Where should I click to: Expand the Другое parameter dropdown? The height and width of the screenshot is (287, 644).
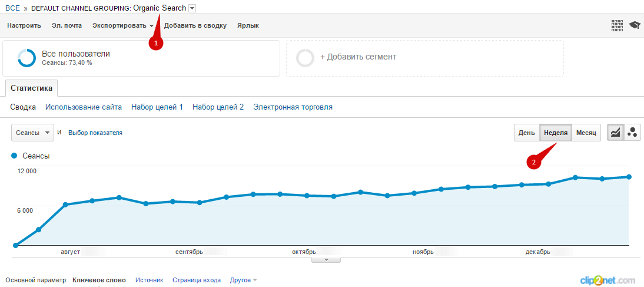coord(244,280)
